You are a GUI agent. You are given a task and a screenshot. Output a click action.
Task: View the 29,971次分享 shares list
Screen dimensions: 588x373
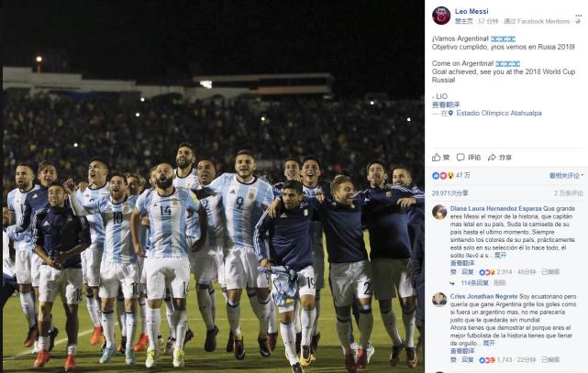pyautogui.click(x=450, y=193)
